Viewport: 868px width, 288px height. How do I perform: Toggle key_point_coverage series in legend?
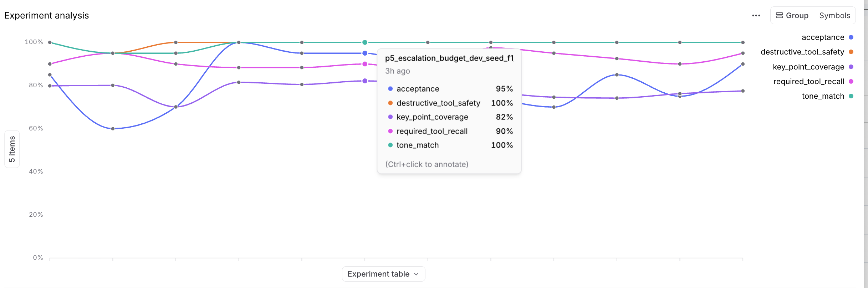coord(813,67)
